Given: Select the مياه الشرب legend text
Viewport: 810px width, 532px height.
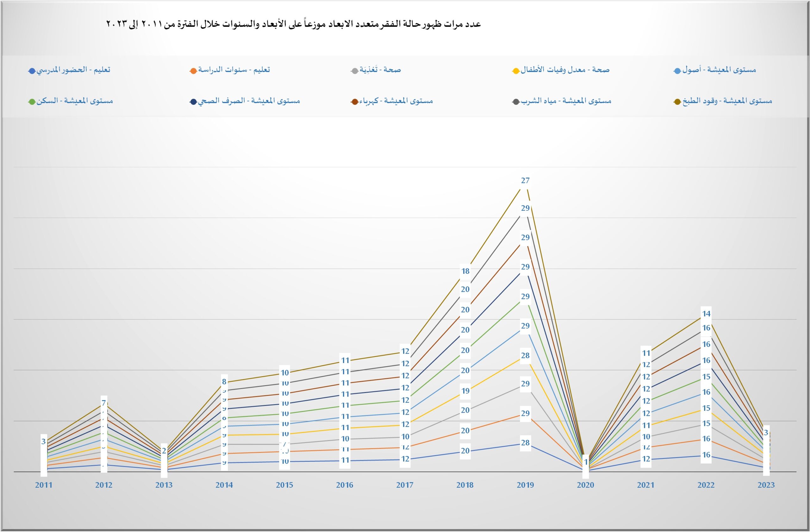Looking at the screenshot, I should pyautogui.click(x=566, y=101).
